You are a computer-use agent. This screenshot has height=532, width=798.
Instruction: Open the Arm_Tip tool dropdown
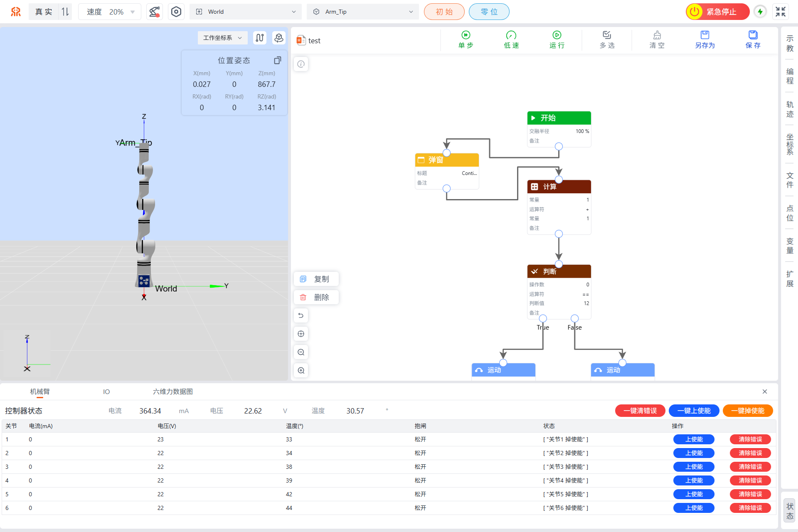click(363, 12)
